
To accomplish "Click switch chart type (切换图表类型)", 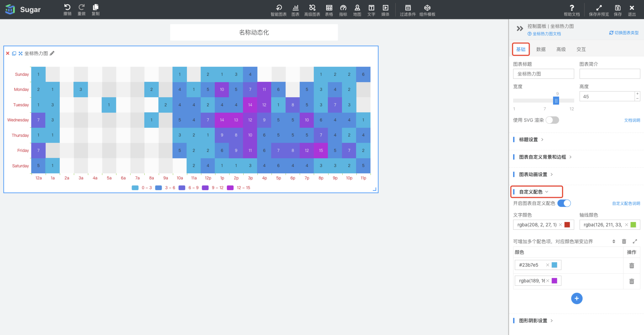I will pos(624,33).
